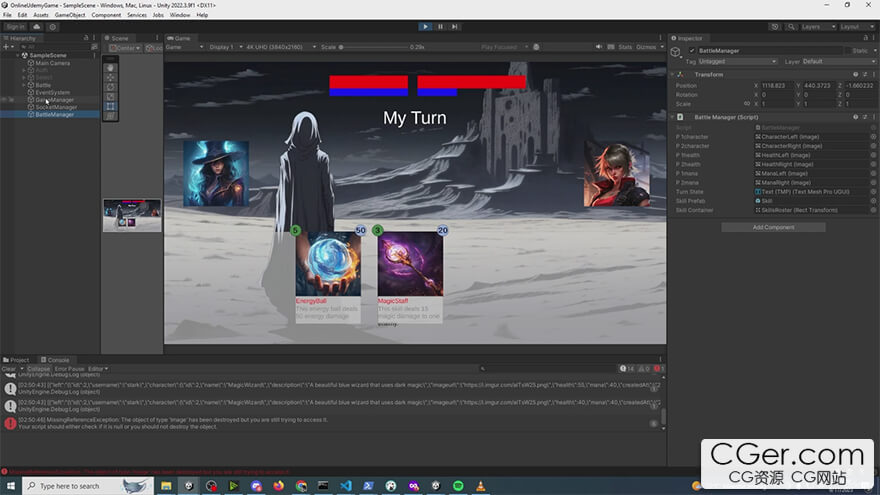Select the Rect tool in Scene
Screen dimensions: 880x495
click(x=111, y=106)
